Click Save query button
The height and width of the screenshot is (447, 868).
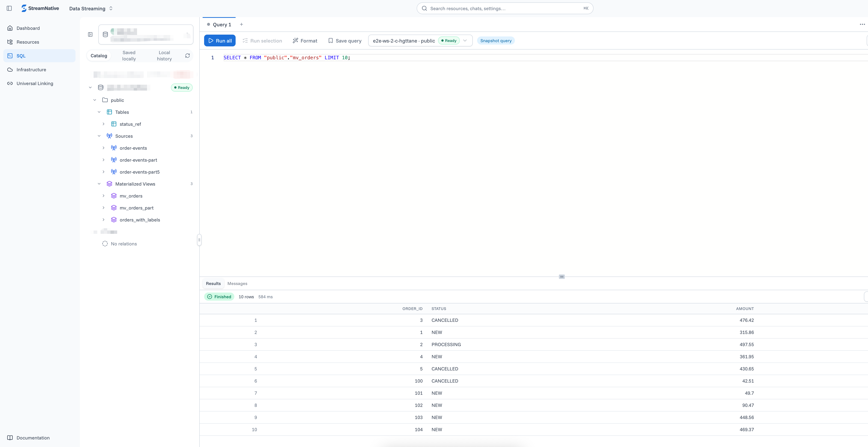tap(345, 41)
